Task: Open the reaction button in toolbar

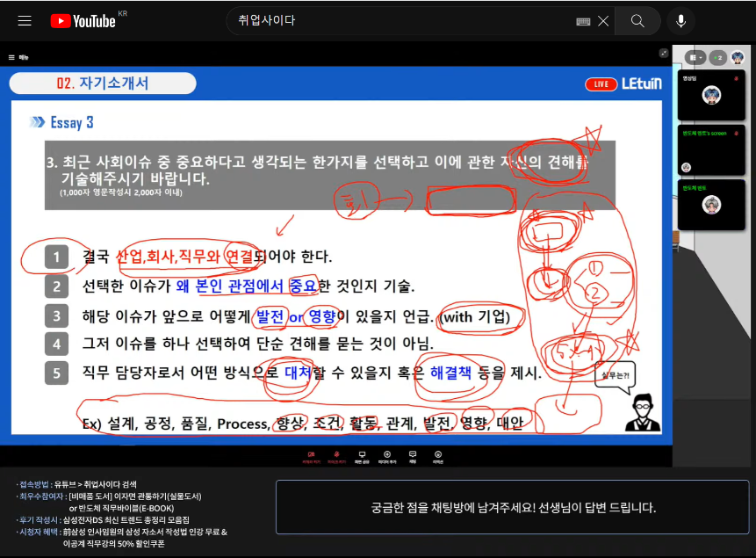Action: point(438,455)
